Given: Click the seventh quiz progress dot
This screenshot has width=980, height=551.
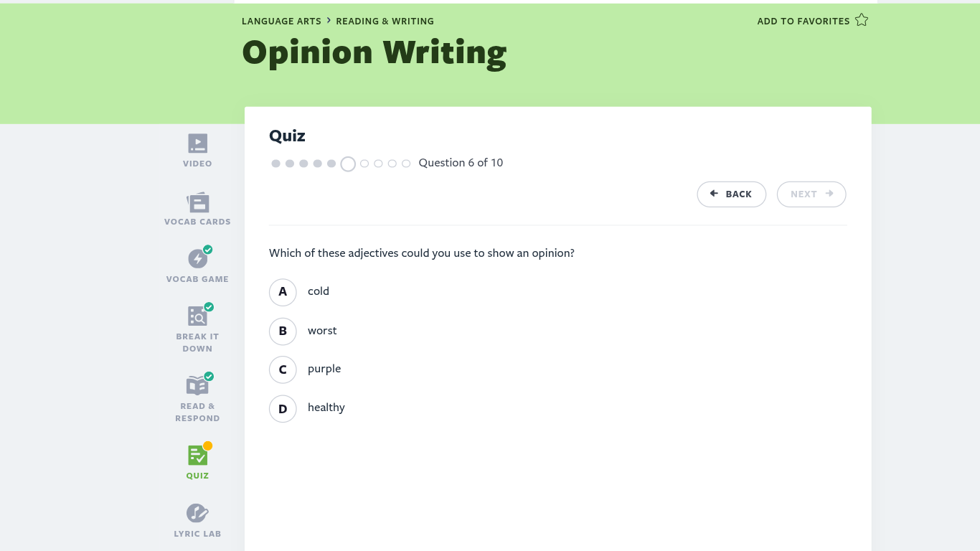Looking at the screenshot, I should (364, 164).
